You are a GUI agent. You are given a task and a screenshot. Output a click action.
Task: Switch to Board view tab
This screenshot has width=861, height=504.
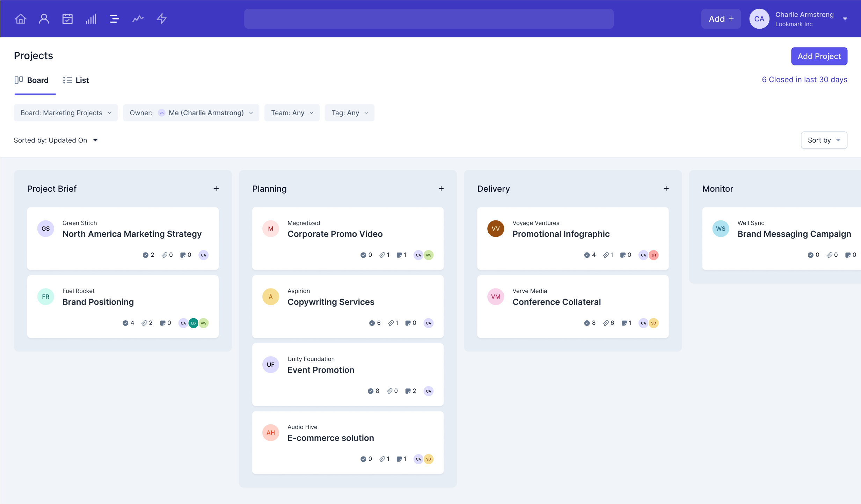tap(37, 80)
